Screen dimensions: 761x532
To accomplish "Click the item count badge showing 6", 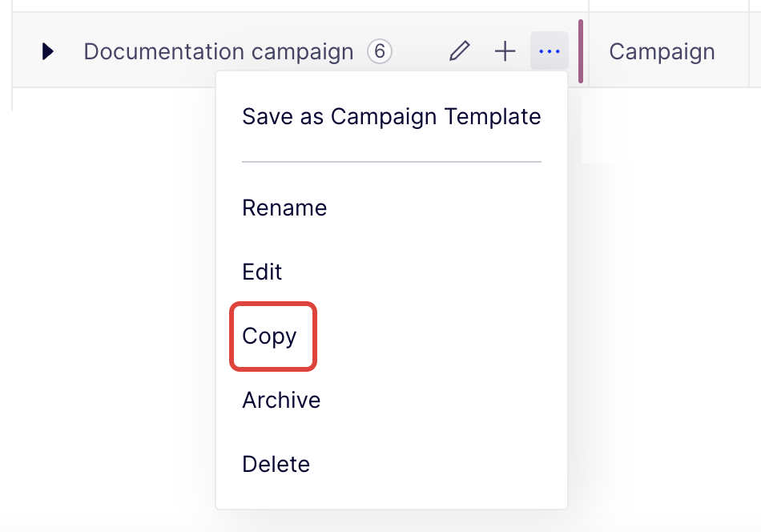I will click(380, 52).
